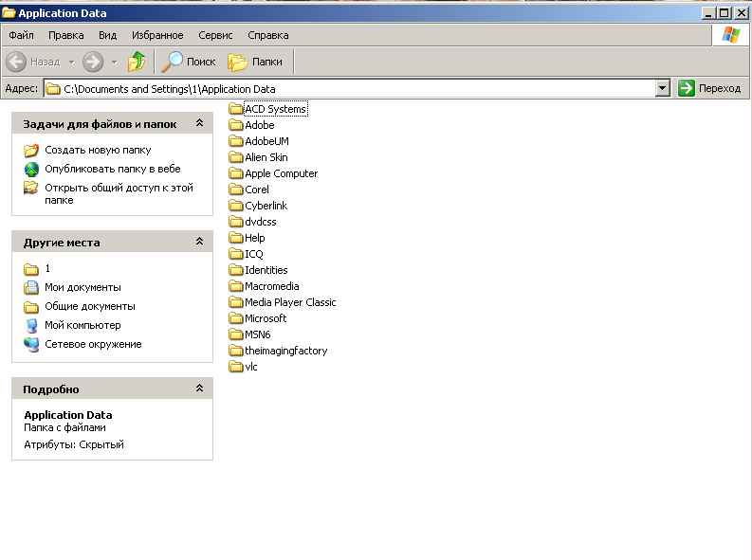Select the Macromedia folder icon
This screenshot has height=560, width=752.
coord(235,286)
